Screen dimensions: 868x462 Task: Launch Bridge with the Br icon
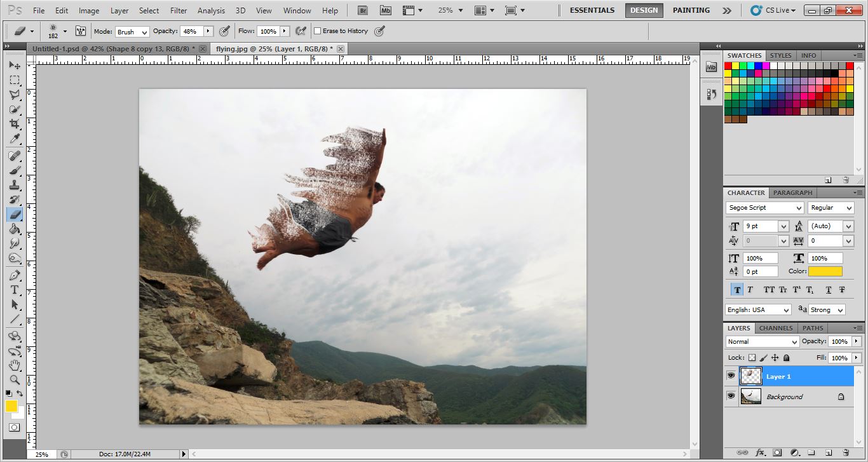363,10
